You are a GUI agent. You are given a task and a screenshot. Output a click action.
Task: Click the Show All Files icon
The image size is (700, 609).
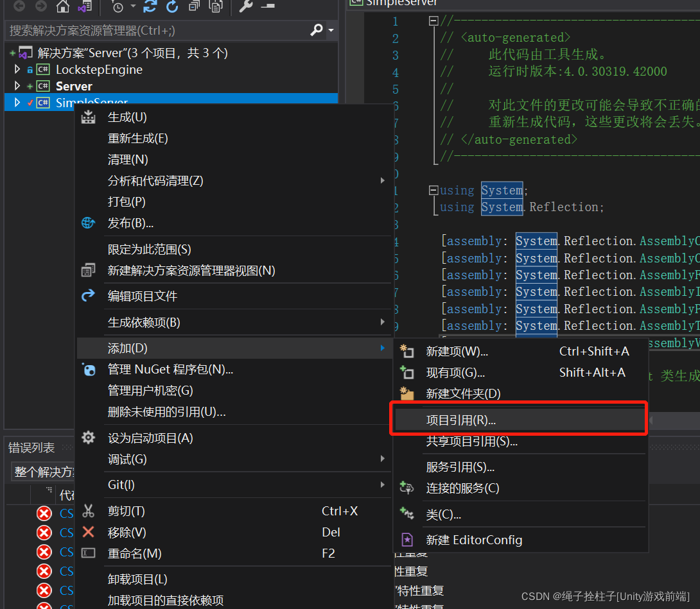point(216,6)
